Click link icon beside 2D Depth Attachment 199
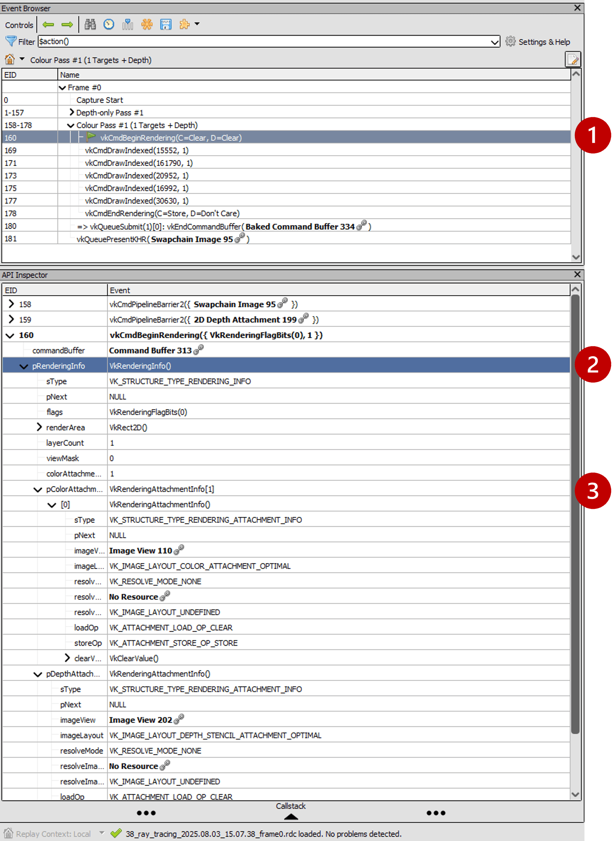Screen dimensions: 616x841 click(x=304, y=319)
